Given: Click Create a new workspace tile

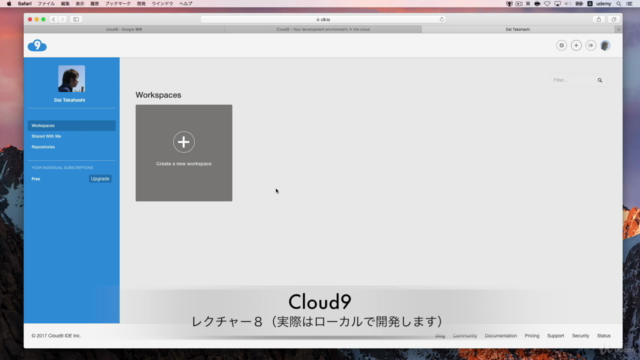Looking at the screenshot, I should pos(184,153).
